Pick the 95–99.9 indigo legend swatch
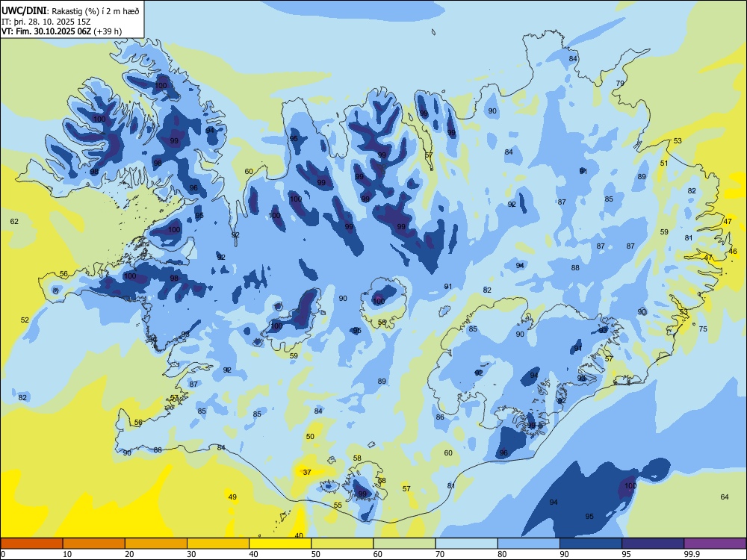 pyautogui.click(x=653, y=544)
